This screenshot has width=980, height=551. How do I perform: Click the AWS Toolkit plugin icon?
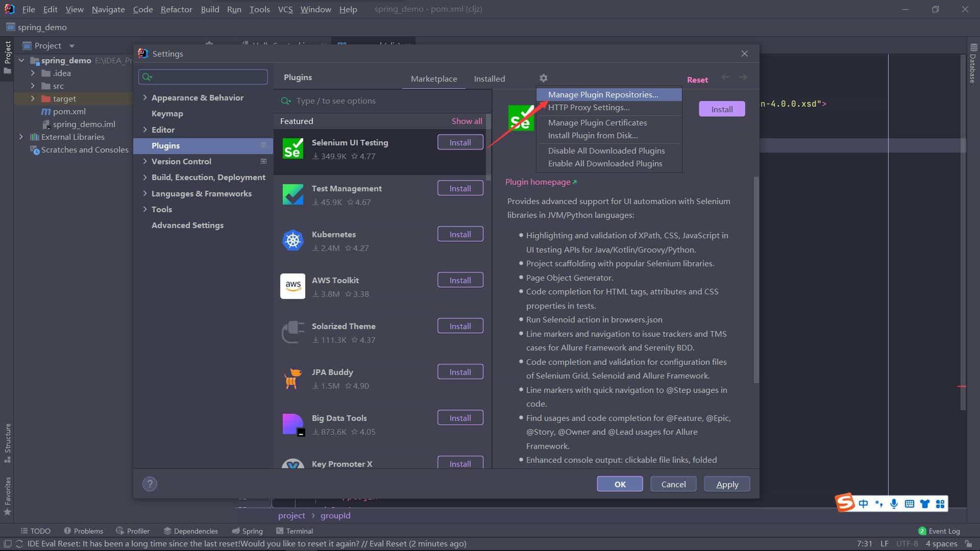293,286
